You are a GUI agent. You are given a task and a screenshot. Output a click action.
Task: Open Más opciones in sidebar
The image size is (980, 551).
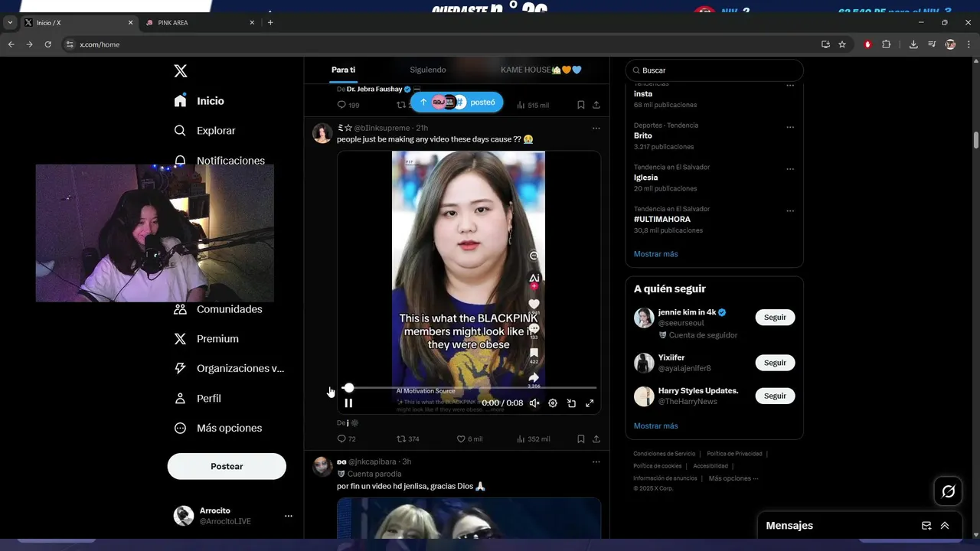[218, 429]
